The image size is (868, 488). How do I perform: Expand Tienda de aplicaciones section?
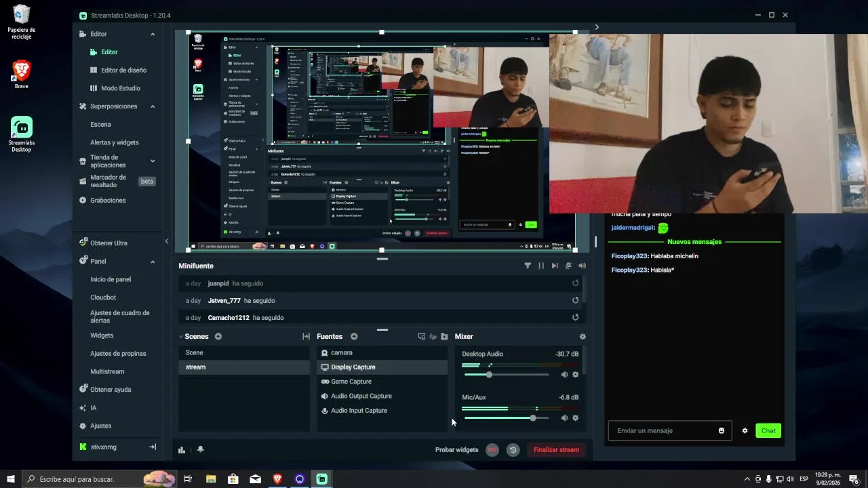tap(153, 161)
